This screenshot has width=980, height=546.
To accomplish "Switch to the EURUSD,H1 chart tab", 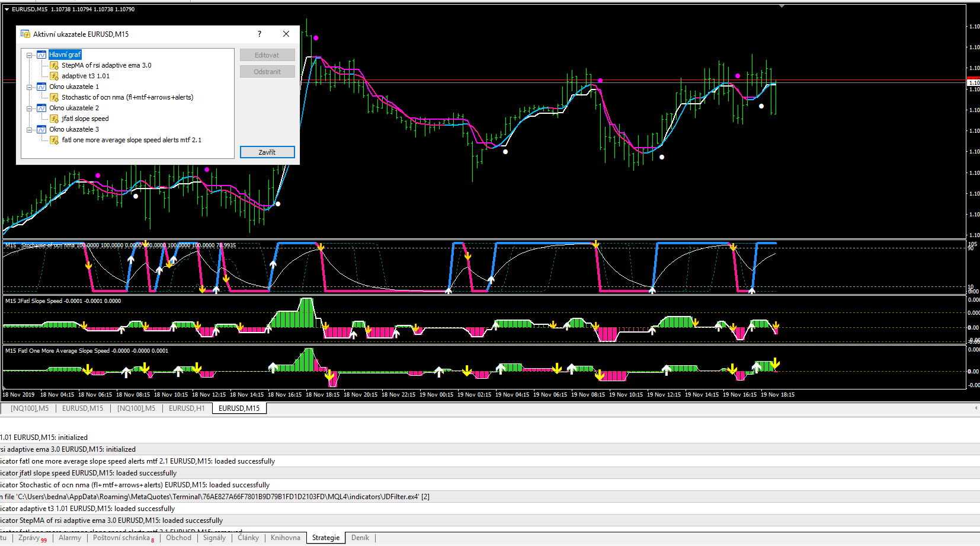I will point(187,408).
